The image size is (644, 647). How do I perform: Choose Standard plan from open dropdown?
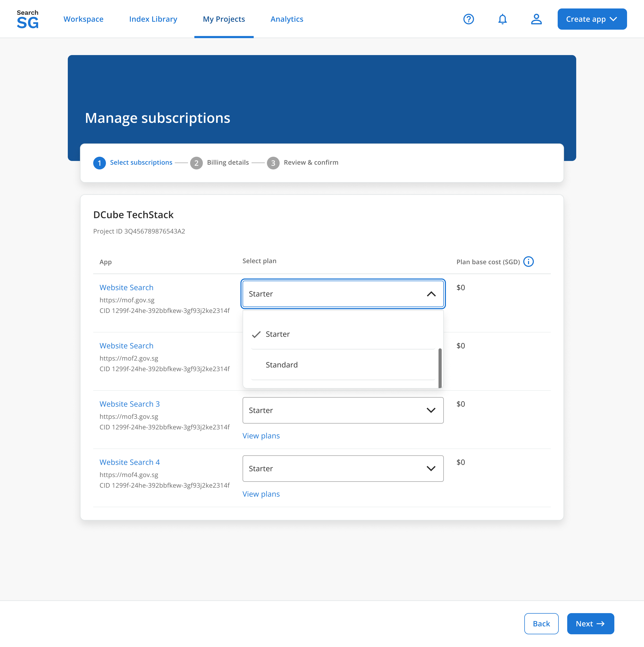343,365
